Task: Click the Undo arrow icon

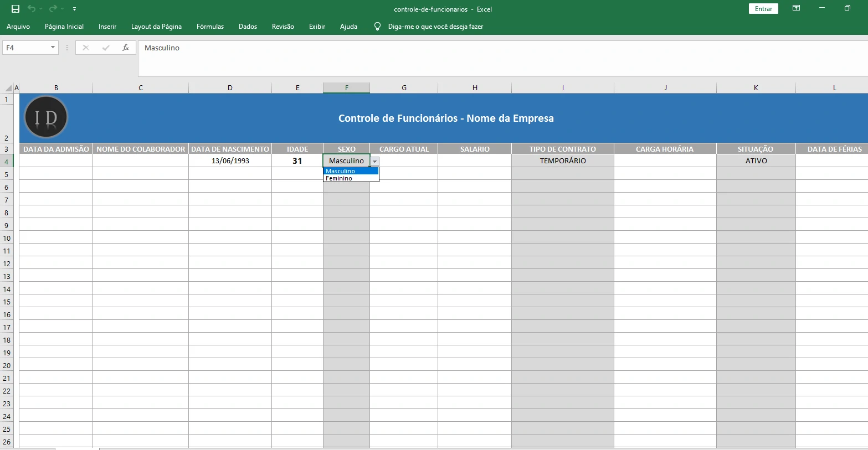Action: [32, 8]
